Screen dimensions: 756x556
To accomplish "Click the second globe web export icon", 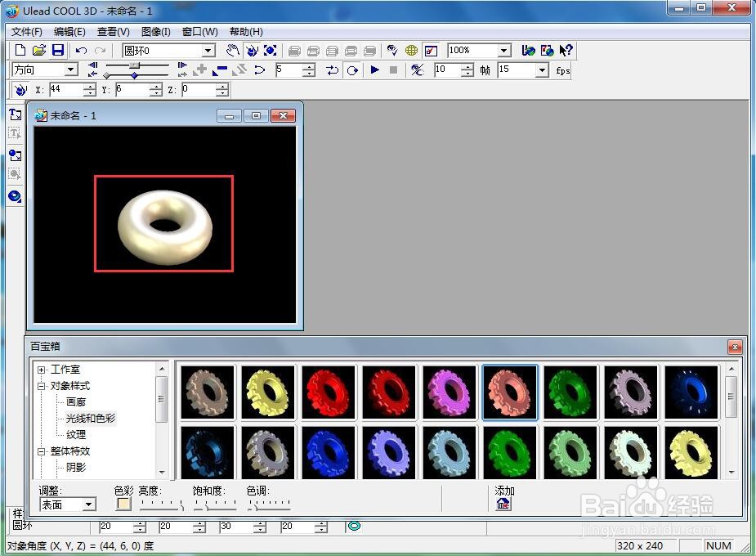I will (x=548, y=50).
